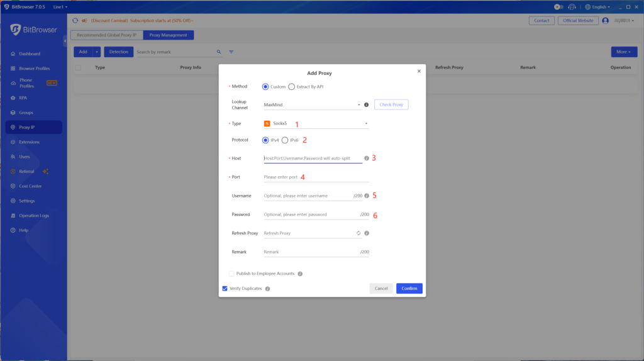Click the Users sidebar icon
Screen dimensions: 644x361
click(13, 157)
